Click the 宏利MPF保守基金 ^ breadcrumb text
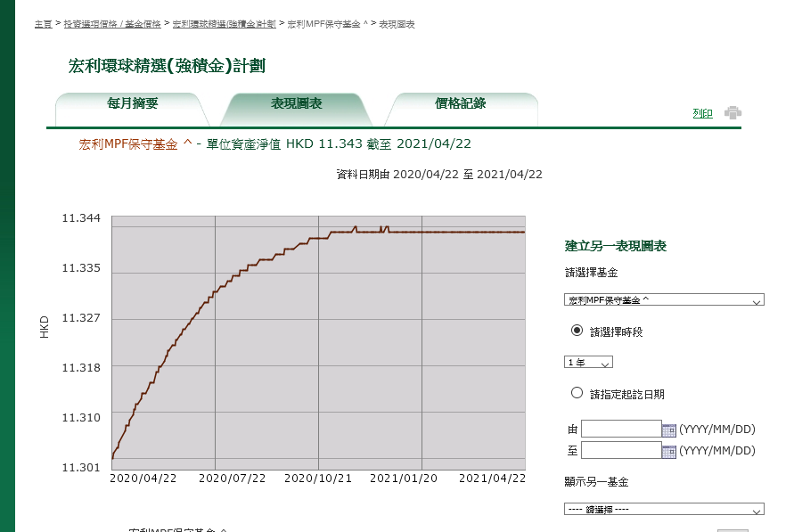 [x=328, y=24]
